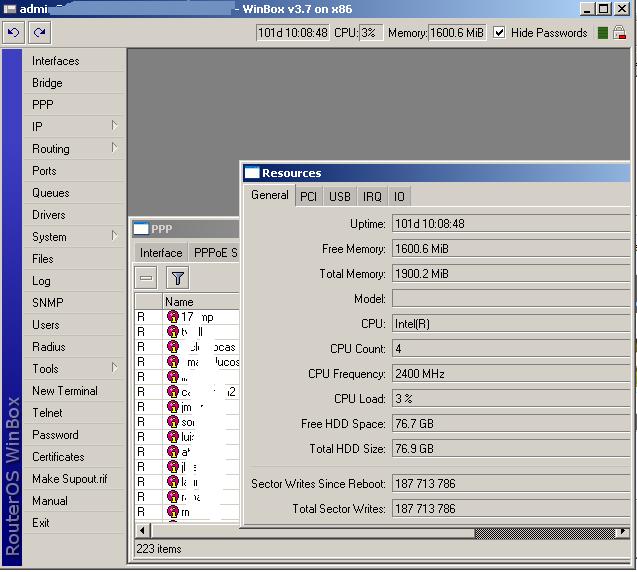The width and height of the screenshot is (637, 572).
Task: Click the PPP window title icon
Action: pos(141,229)
